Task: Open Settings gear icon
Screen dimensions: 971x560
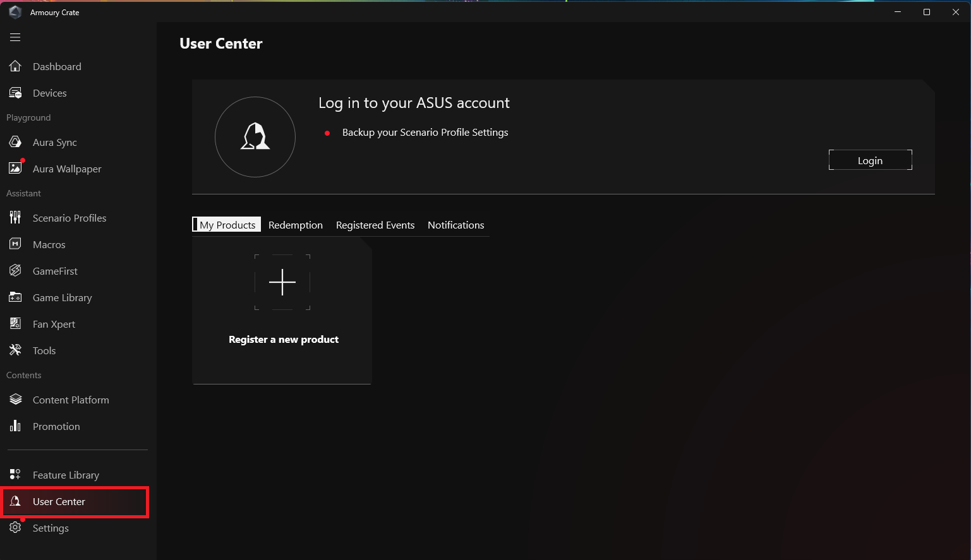Action: point(15,528)
